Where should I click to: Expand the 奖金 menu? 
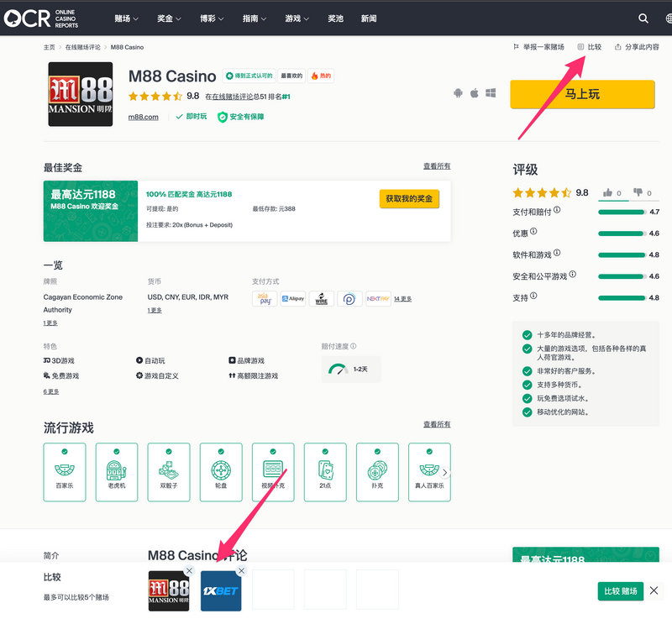169,18
